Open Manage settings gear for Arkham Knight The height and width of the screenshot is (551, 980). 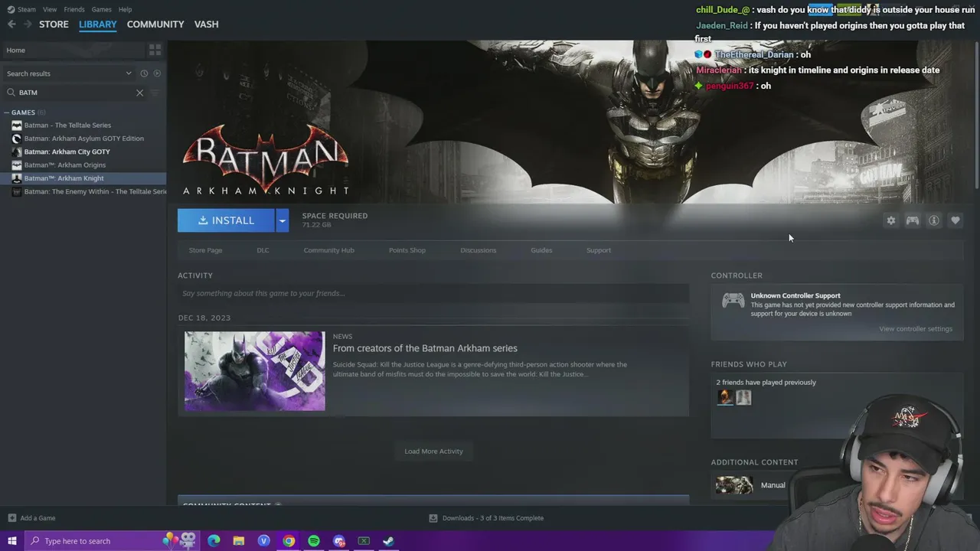coord(891,220)
